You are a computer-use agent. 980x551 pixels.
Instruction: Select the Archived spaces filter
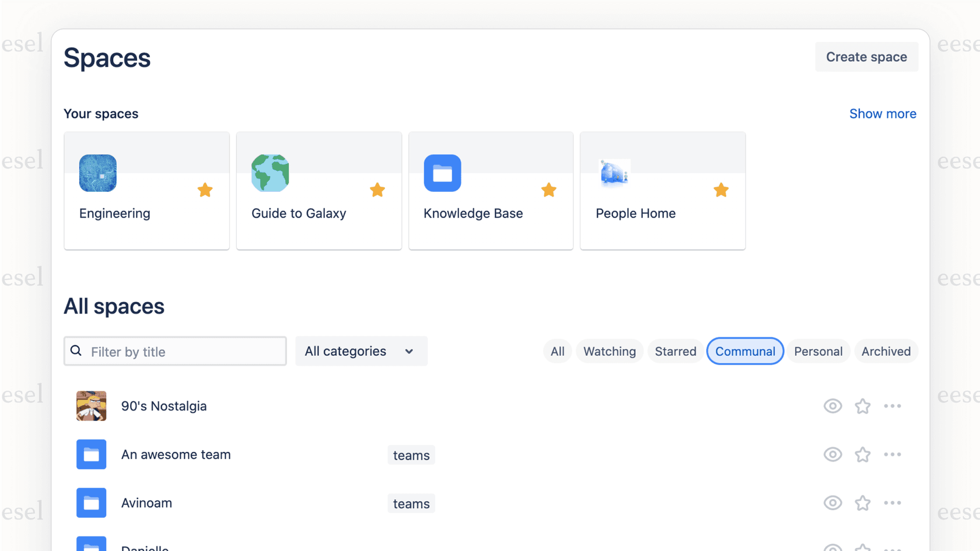886,351
